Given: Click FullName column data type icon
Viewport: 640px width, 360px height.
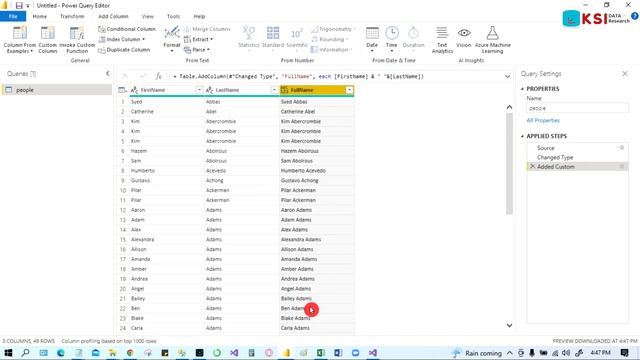Looking at the screenshot, I should tap(284, 90).
